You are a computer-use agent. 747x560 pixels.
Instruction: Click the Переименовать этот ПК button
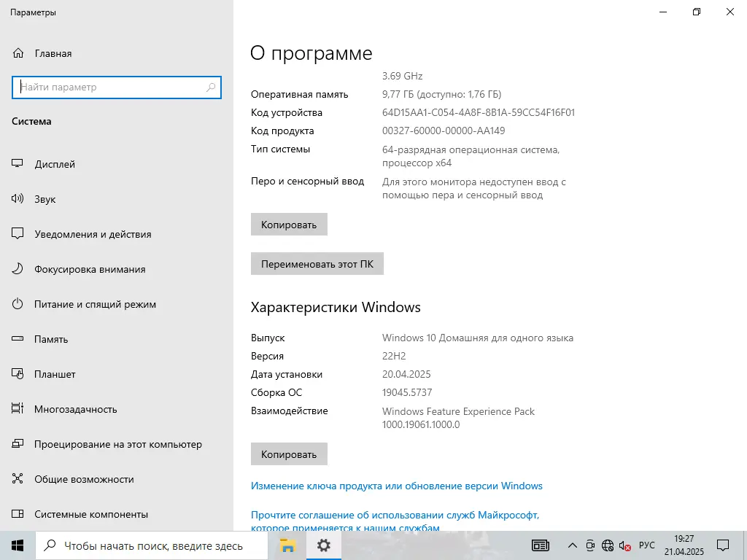point(317,263)
